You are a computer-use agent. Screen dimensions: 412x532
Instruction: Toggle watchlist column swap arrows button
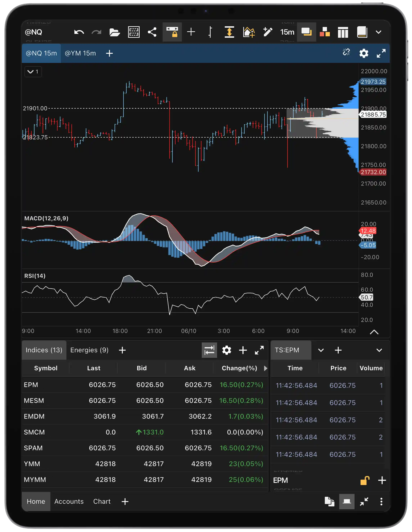209,350
